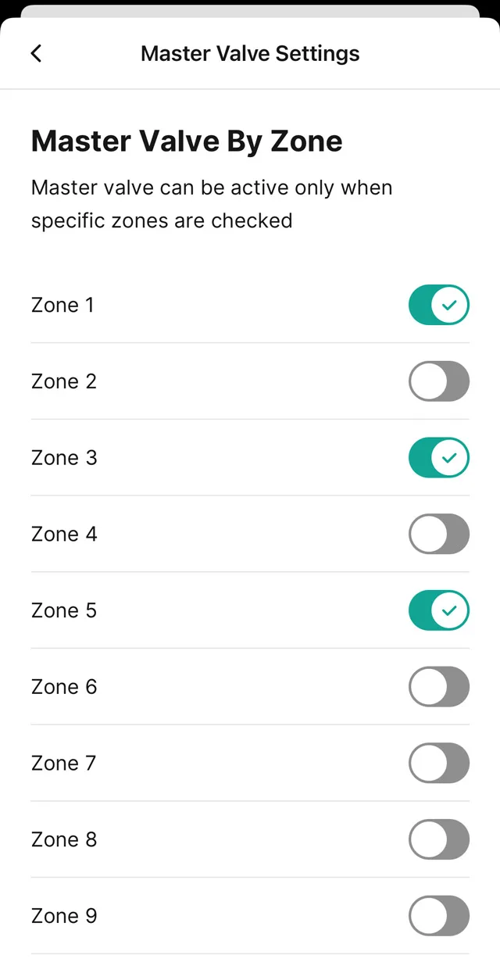Disable the Zone 1 master valve toggle
Screen dimensions: 500x980
(438, 305)
